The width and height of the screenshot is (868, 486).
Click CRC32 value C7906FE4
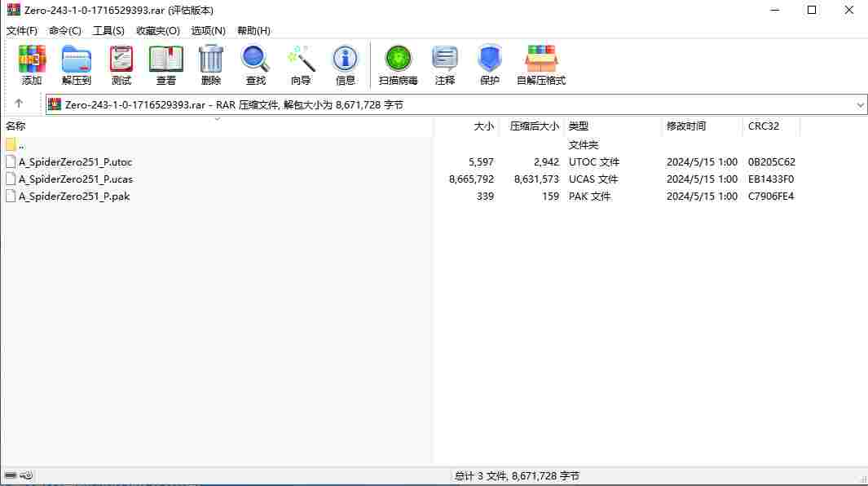770,197
